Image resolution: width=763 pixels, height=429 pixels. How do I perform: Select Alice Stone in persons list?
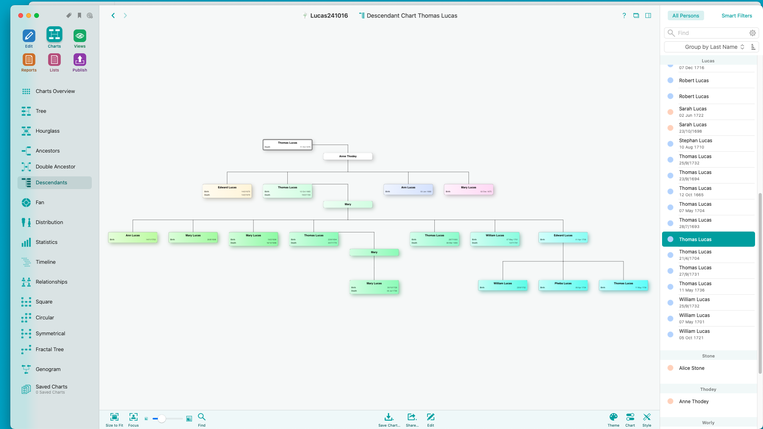tap(708, 368)
